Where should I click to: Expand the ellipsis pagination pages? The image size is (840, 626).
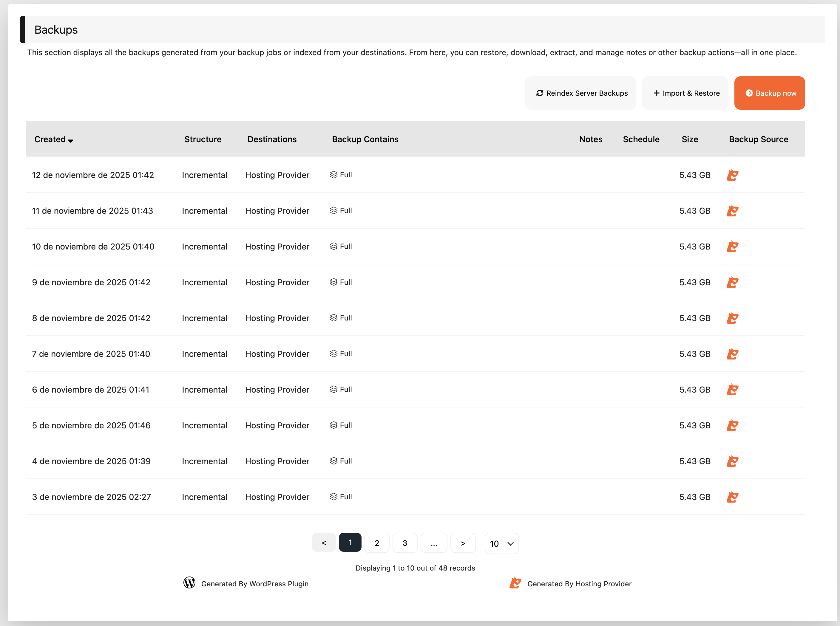[434, 543]
